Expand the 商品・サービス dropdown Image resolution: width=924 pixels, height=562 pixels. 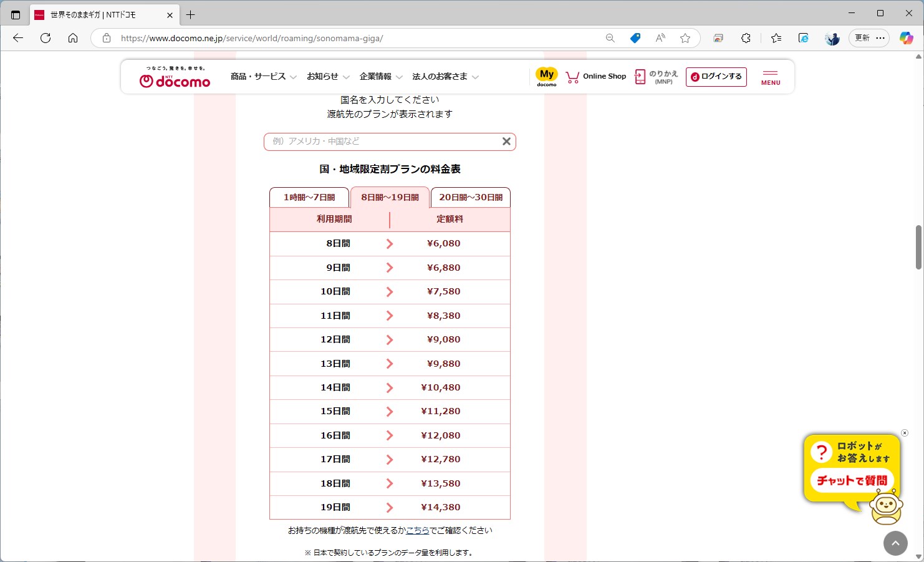[257, 76]
